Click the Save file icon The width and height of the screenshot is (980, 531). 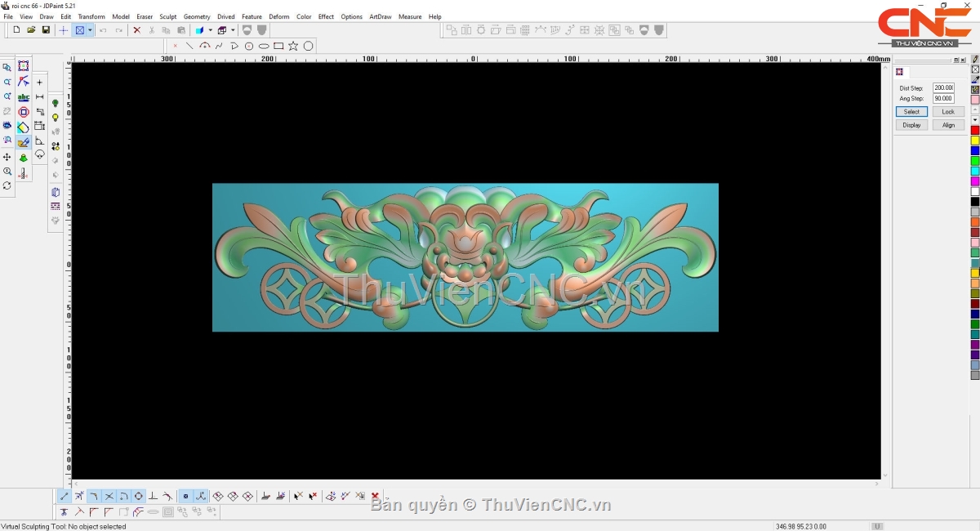(x=46, y=30)
